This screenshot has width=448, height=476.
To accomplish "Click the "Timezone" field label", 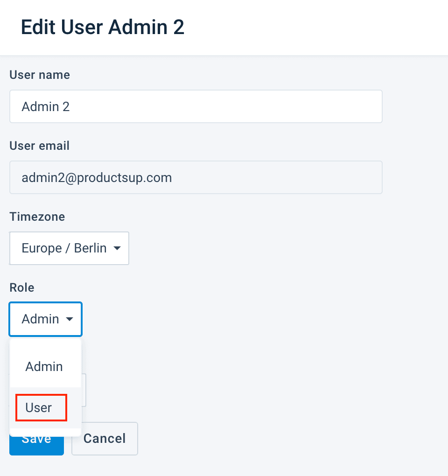I will (37, 217).
